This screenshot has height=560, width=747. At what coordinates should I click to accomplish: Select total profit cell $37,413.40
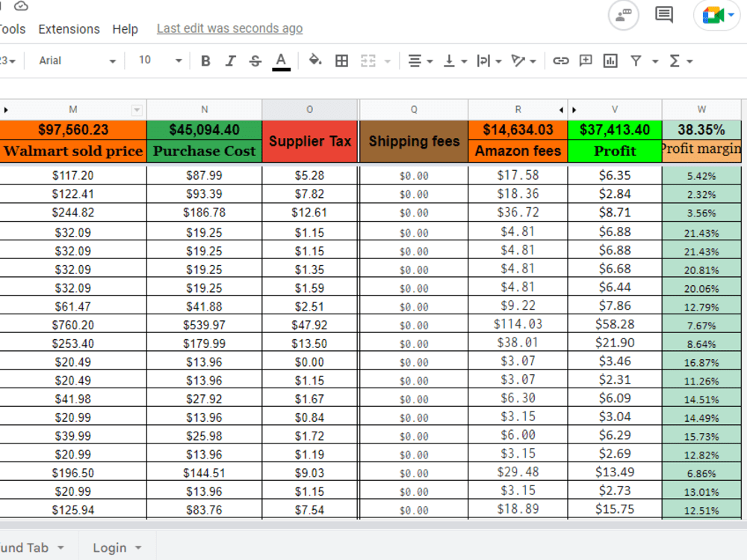point(615,130)
